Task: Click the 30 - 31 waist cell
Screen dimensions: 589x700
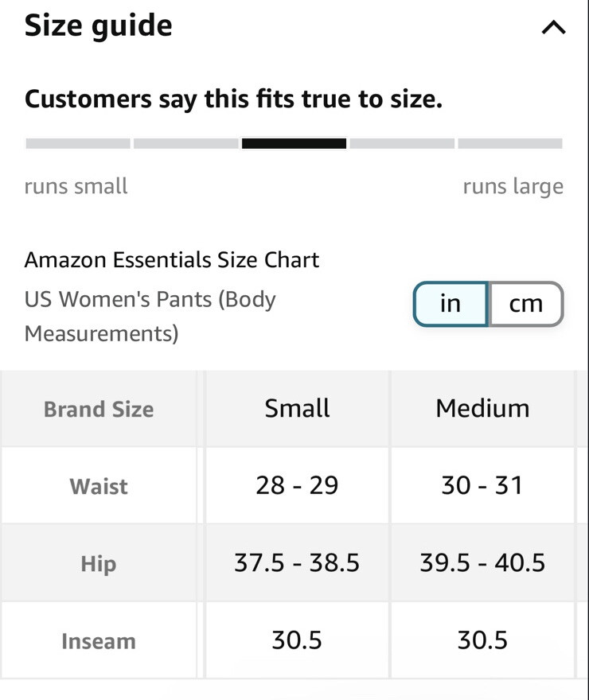Action: click(482, 486)
